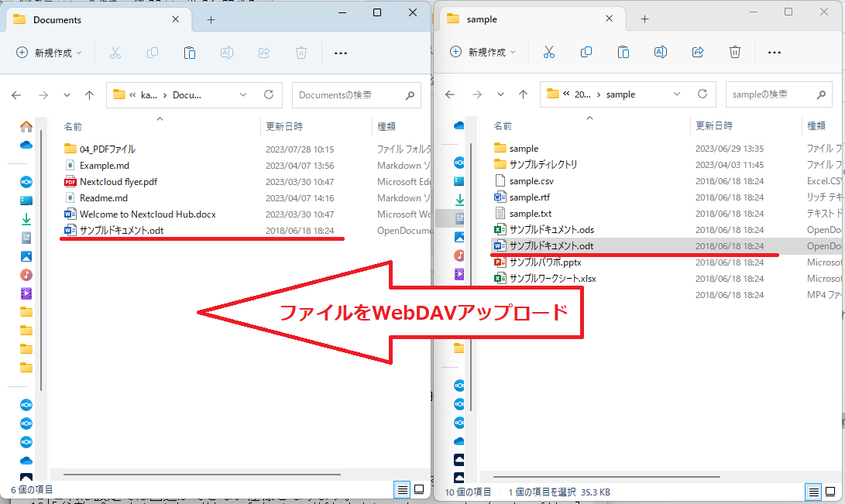Click the Copy icon in the sample window toolbar
Screen dimensions: 845x504
pos(586,52)
